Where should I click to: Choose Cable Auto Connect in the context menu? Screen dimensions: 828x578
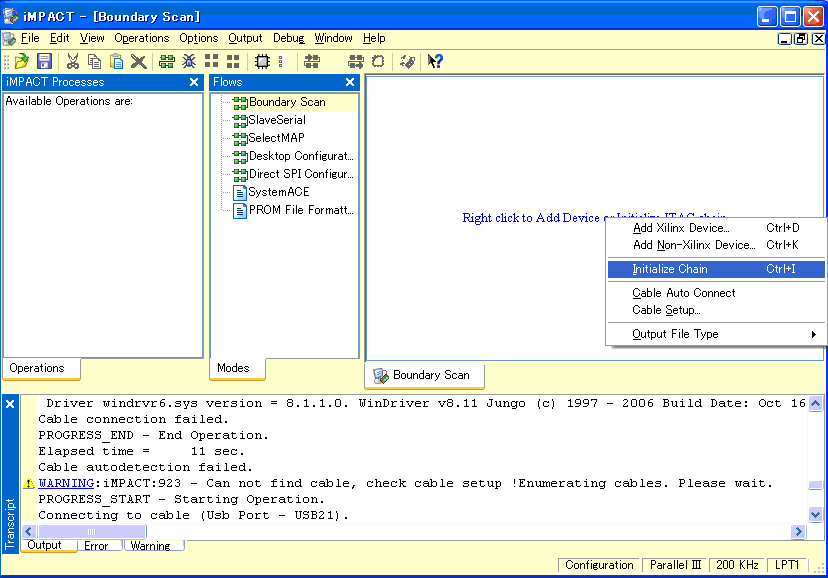pos(716,293)
